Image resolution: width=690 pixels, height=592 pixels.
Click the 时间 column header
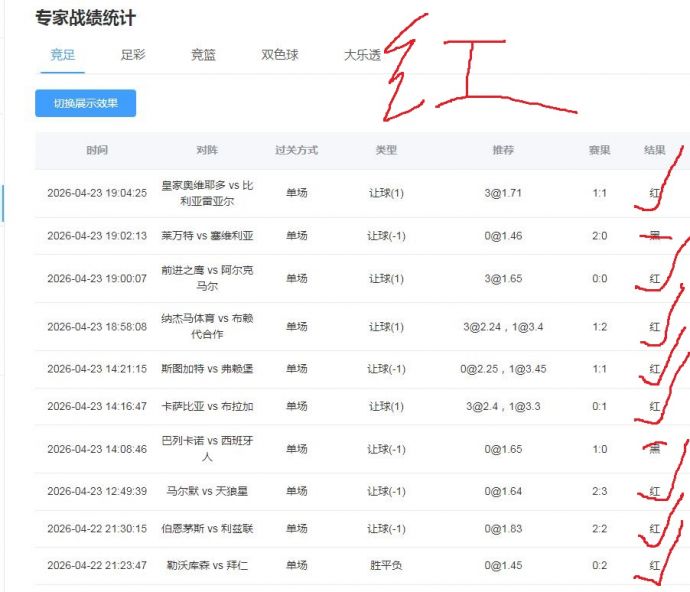97,150
